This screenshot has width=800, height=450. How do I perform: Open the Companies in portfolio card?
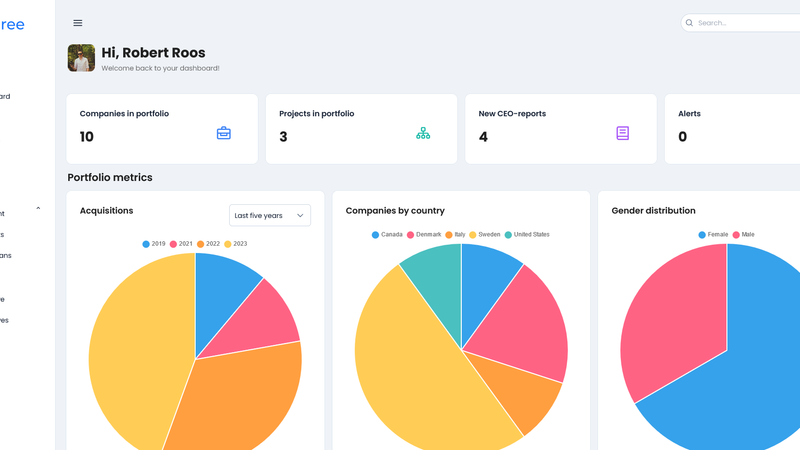click(x=162, y=129)
